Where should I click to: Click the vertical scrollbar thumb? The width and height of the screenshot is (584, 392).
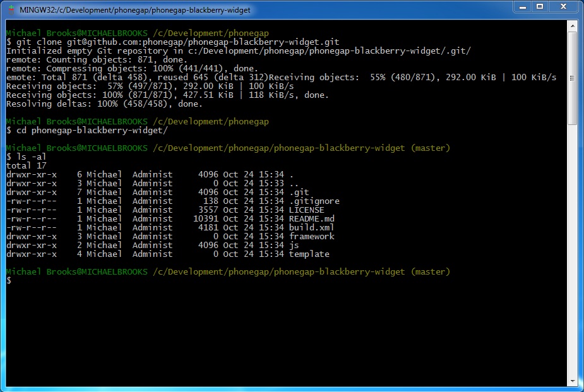click(x=572, y=78)
